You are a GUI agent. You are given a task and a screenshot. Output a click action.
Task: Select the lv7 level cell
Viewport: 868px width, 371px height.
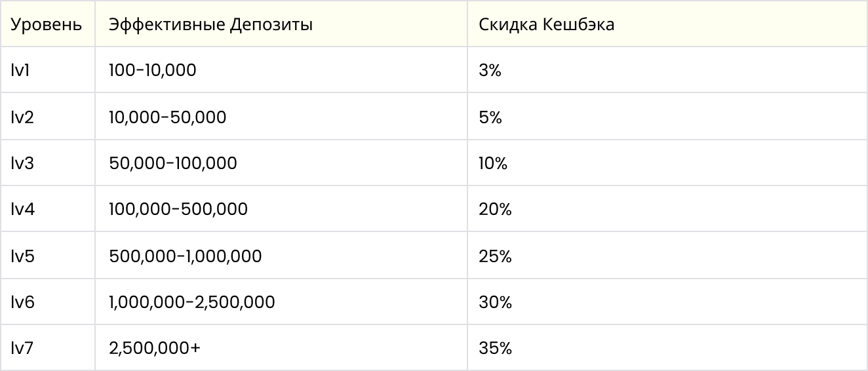pyautogui.click(x=48, y=348)
